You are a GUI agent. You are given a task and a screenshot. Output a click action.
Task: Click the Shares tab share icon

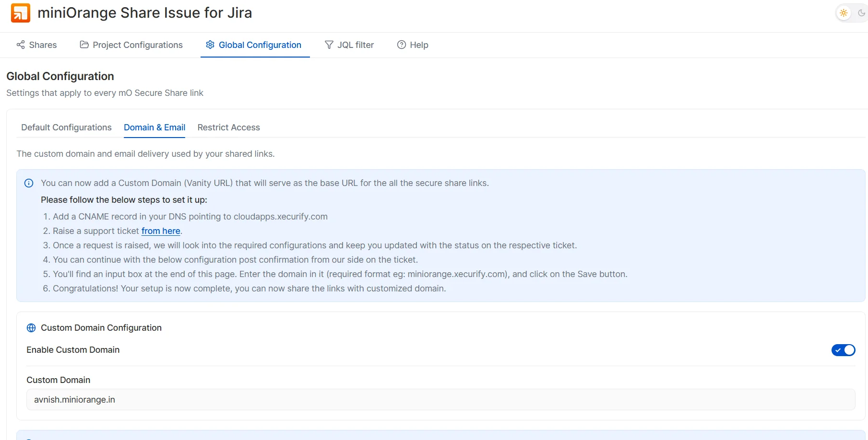[21, 45]
